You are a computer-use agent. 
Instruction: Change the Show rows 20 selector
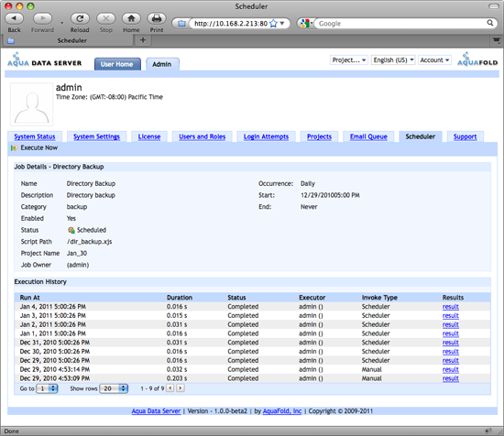(x=114, y=388)
